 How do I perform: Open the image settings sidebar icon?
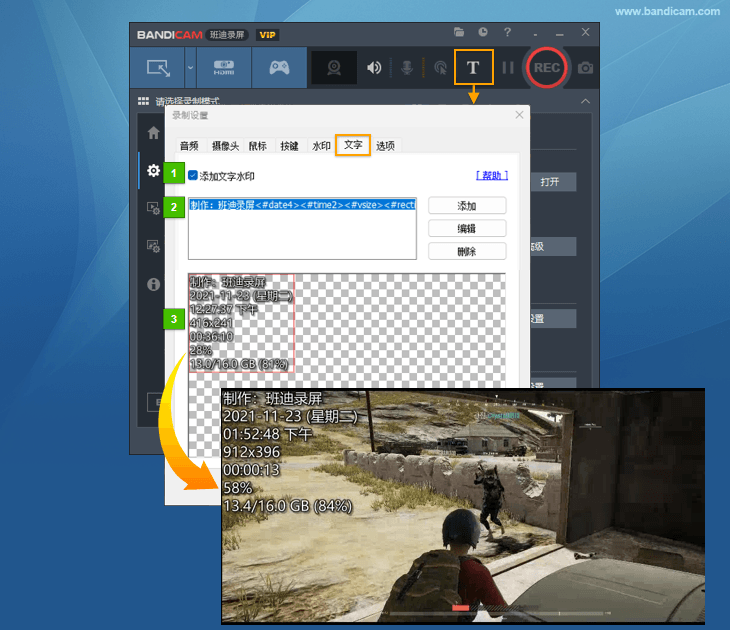[x=153, y=246]
